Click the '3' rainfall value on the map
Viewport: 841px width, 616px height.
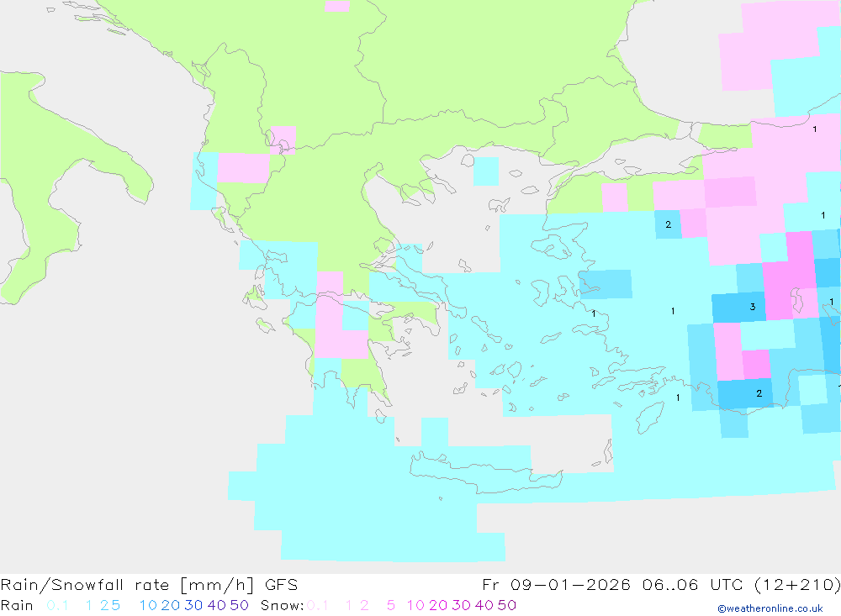753,307
